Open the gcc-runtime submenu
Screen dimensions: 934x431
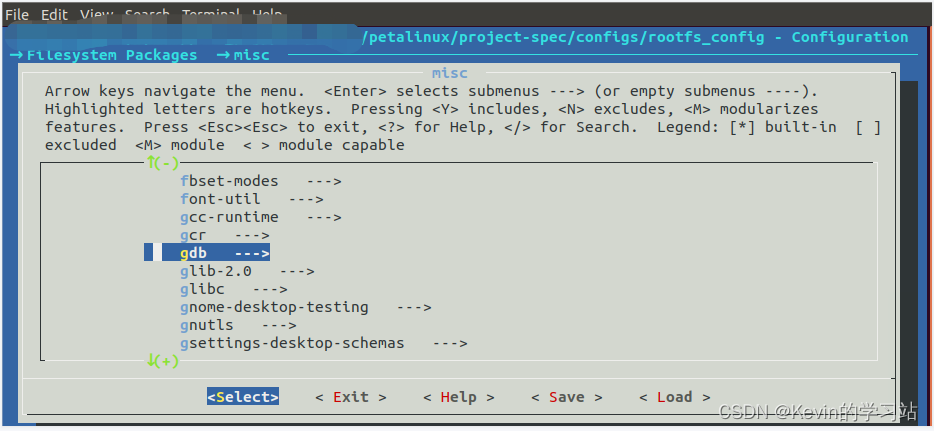point(261,217)
